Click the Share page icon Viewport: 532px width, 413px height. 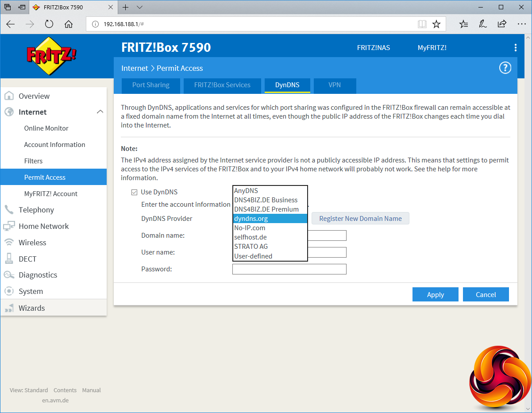502,24
